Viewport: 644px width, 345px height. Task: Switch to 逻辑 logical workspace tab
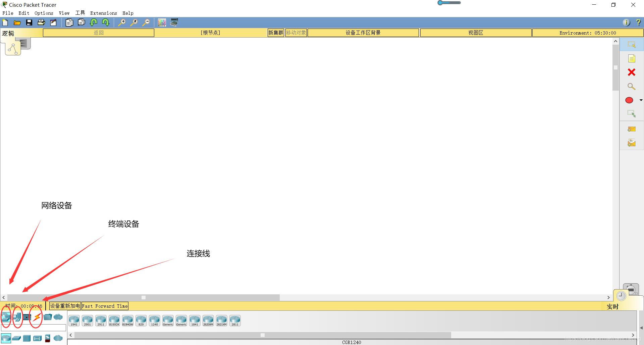8,33
